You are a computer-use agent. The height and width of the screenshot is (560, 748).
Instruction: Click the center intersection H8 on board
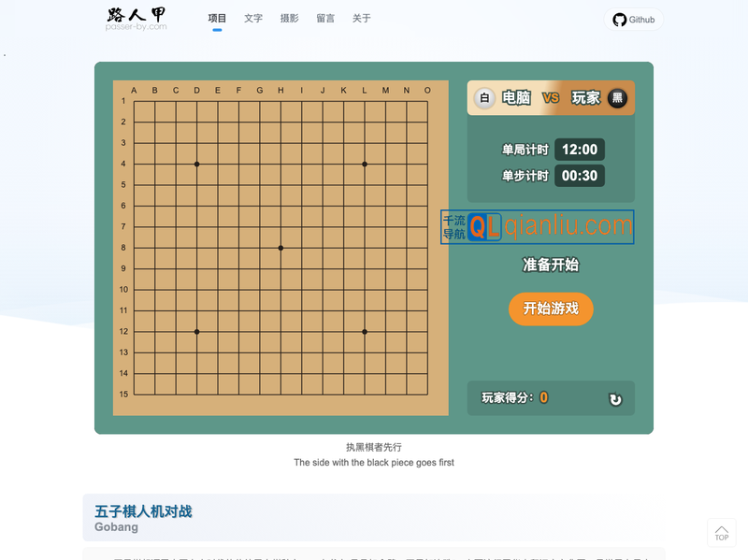(x=280, y=248)
